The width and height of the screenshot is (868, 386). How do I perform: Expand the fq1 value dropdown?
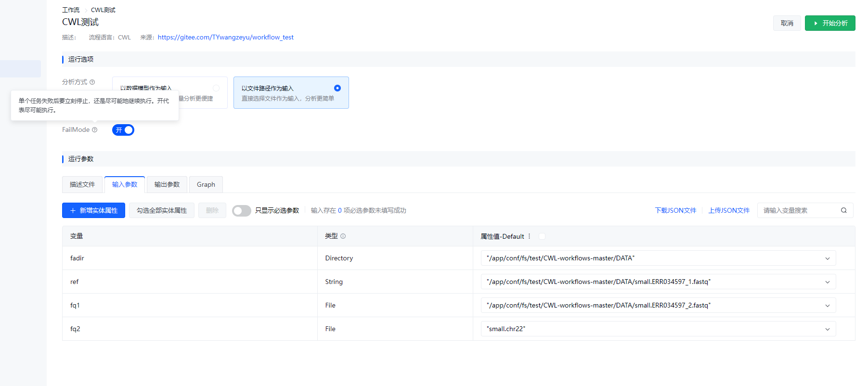click(x=828, y=306)
